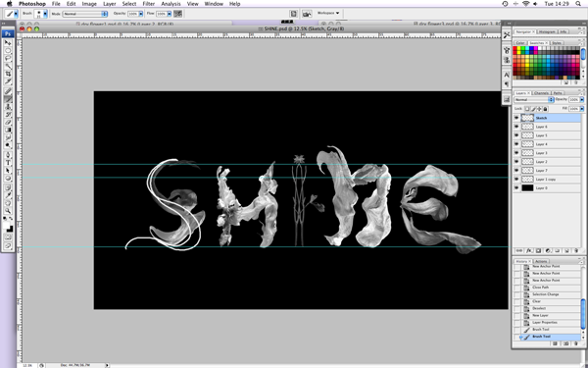The image size is (588, 368).
Task: Open the Character panel icon
Action: pos(507,75)
